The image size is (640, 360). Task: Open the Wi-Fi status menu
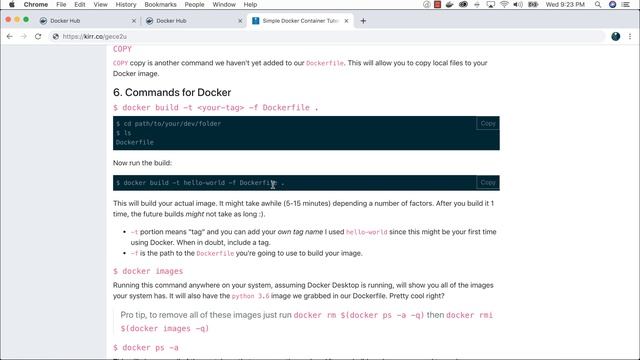[504, 4]
